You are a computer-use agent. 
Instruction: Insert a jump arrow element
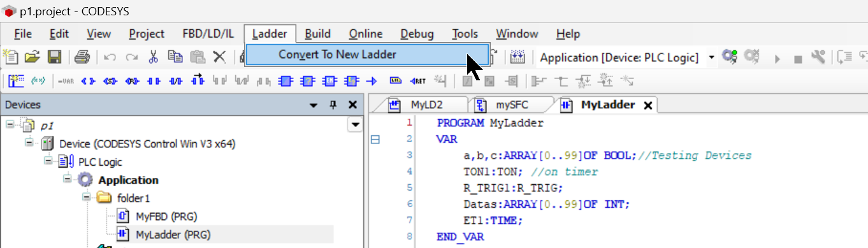click(372, 81)
